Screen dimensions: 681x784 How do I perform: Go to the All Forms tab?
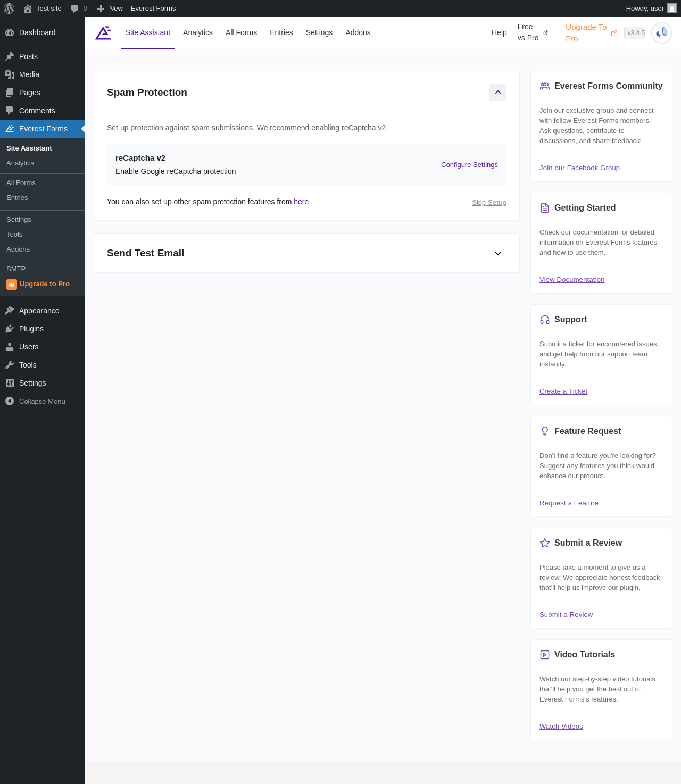coord(241,33)
